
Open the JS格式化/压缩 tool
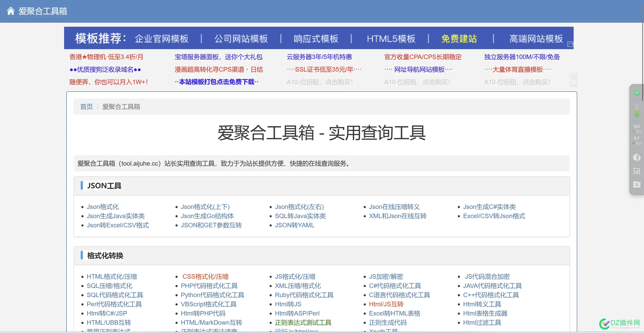point(295,277)
